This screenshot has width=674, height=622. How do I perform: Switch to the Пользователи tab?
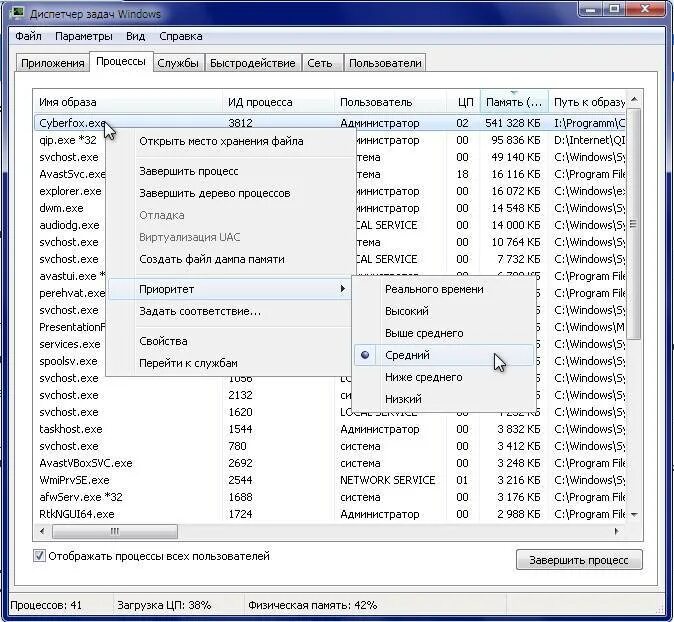(385, 63)
